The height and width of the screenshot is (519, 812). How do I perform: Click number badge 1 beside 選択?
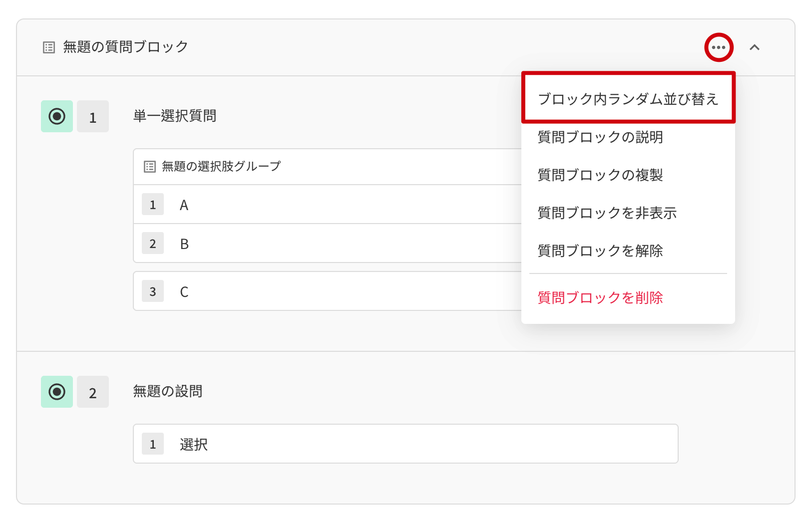click(153, 444)
